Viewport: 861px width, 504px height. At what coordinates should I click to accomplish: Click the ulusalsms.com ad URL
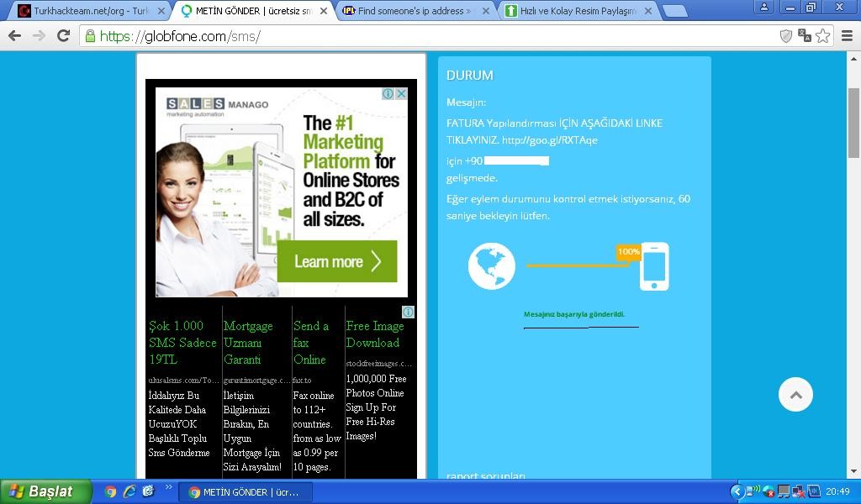click(183, 380)
